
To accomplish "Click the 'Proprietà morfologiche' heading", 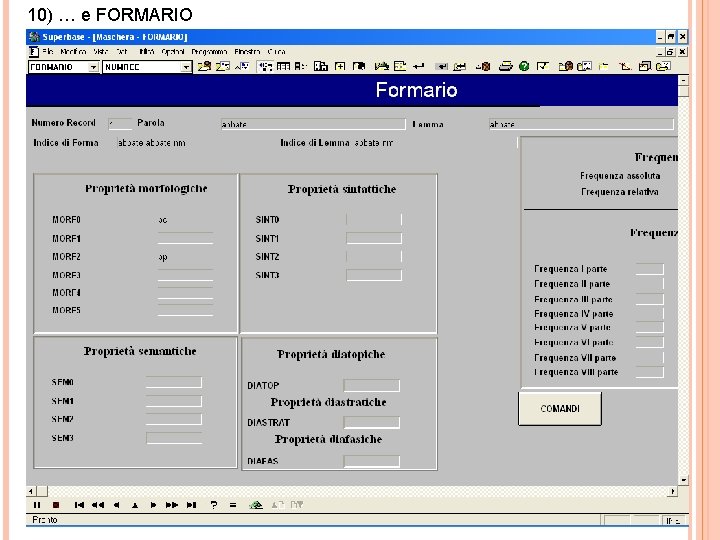I will (146, 188).
